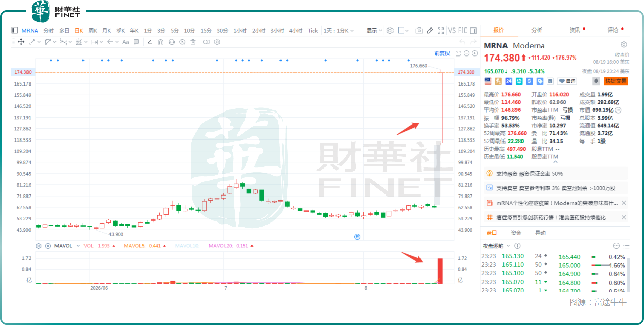Screen dimensions: 644x335
Task: Zoom out the chart with minus icon
Action: 467,53
